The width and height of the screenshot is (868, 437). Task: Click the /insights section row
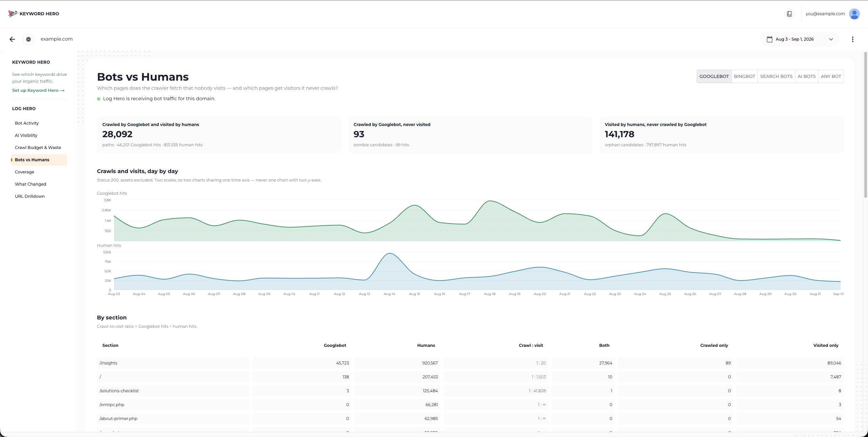(470, 363)
